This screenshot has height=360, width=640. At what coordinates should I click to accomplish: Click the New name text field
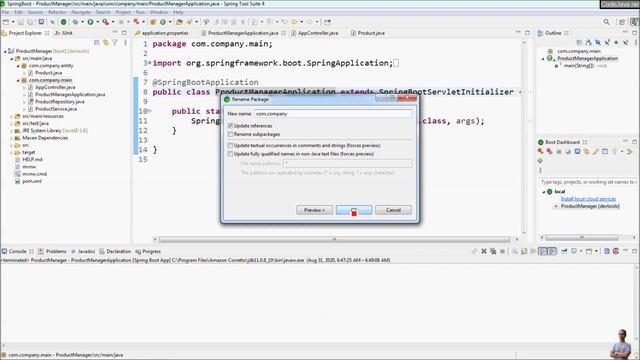click(333, 114)
